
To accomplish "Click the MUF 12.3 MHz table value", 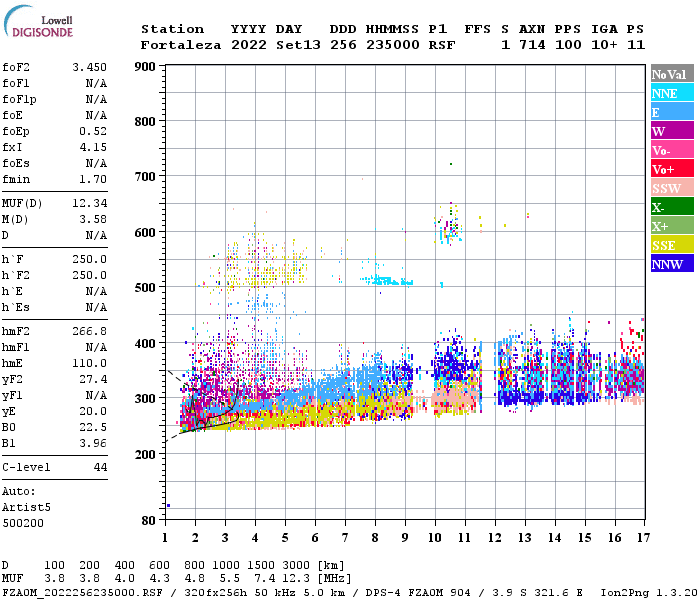I will [296, 579].
